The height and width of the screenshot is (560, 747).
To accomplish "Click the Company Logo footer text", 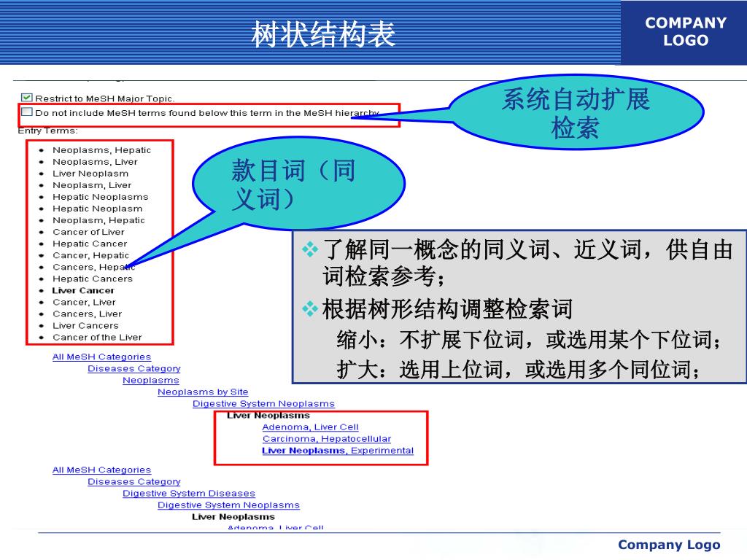I will (x=669, y=544).
